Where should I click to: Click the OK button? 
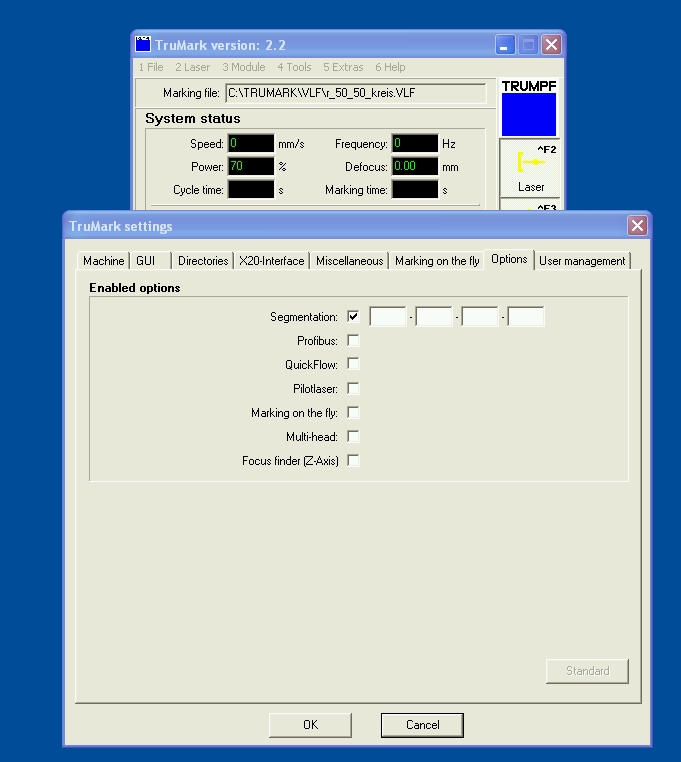[310, 725]
